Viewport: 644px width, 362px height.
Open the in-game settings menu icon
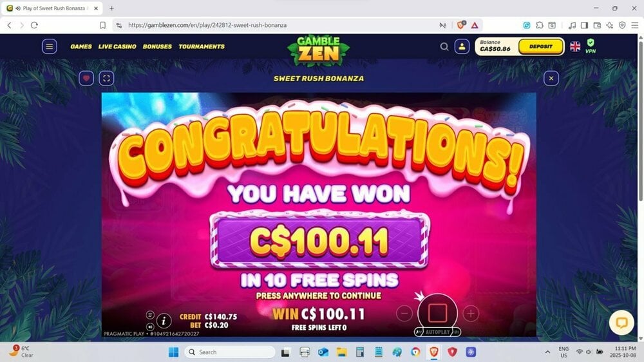150,315
